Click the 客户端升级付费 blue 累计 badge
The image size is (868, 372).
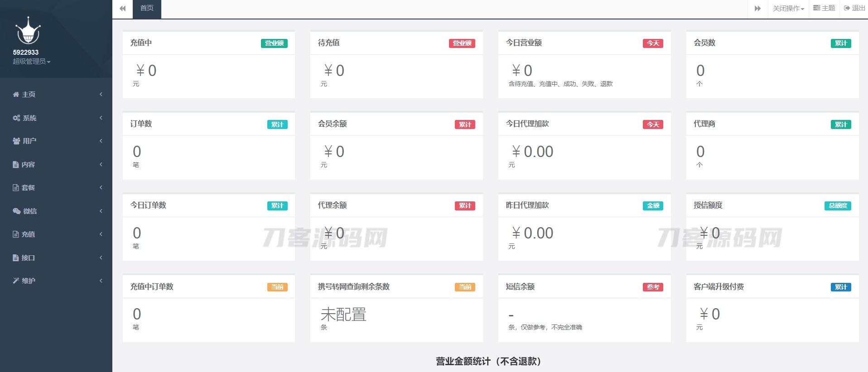tap(840, 287)
